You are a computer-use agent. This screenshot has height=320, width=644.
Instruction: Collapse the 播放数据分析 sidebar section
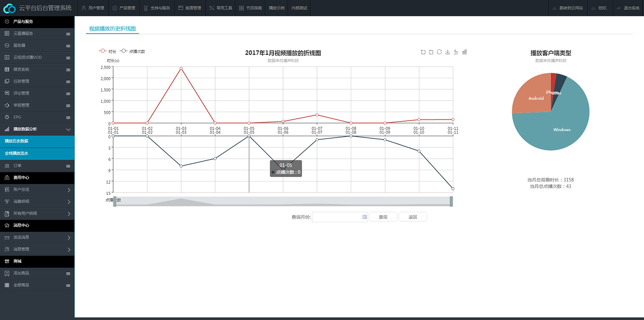click(x=68, y=129)
